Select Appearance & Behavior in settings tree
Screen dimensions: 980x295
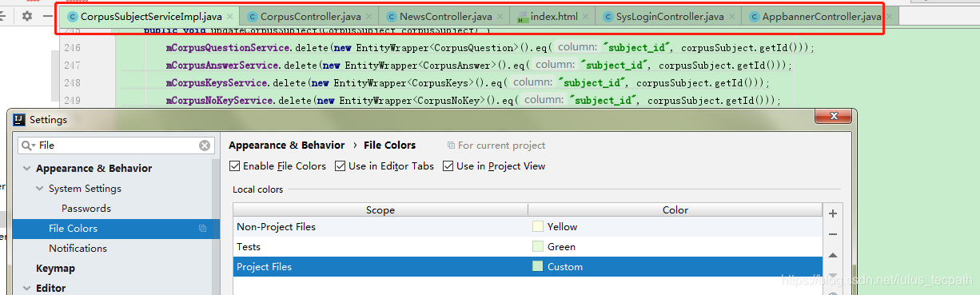(x=94, y=169)
